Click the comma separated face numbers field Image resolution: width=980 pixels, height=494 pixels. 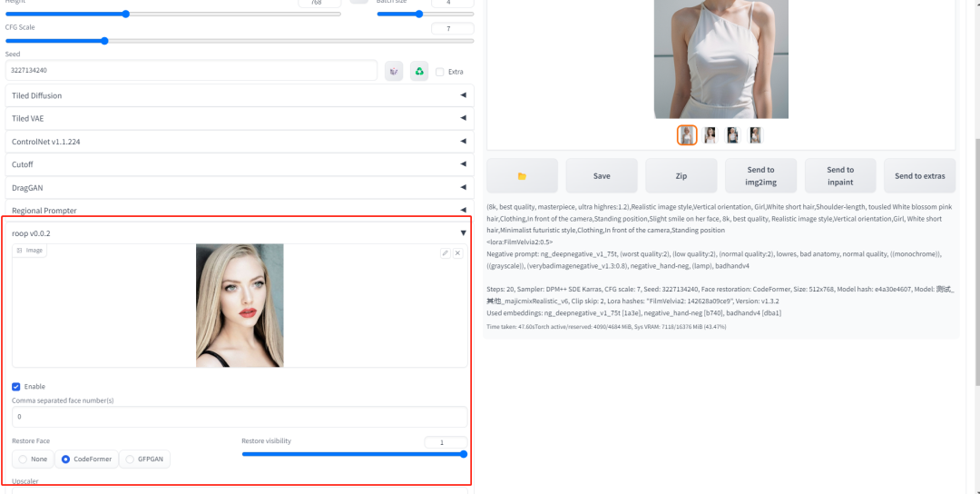coord(240,417)
